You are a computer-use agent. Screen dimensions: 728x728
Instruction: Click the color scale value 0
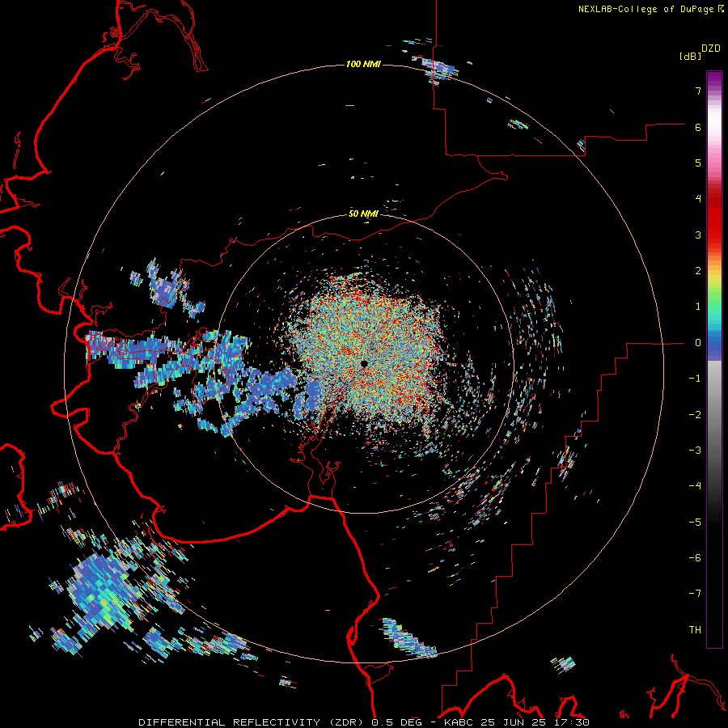[698, 343]
